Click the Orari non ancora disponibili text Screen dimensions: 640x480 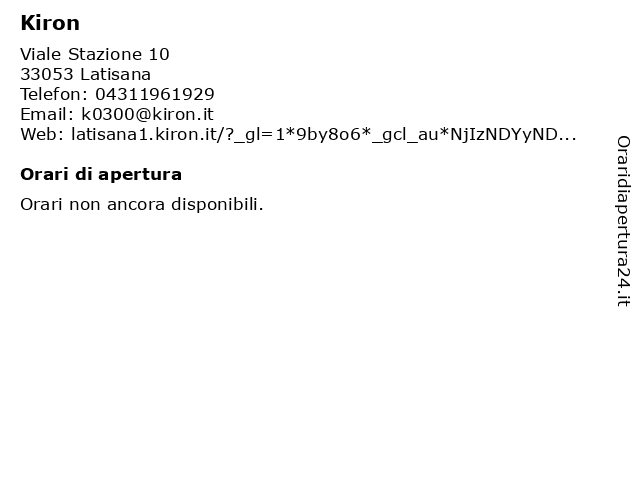coord(142,204)
